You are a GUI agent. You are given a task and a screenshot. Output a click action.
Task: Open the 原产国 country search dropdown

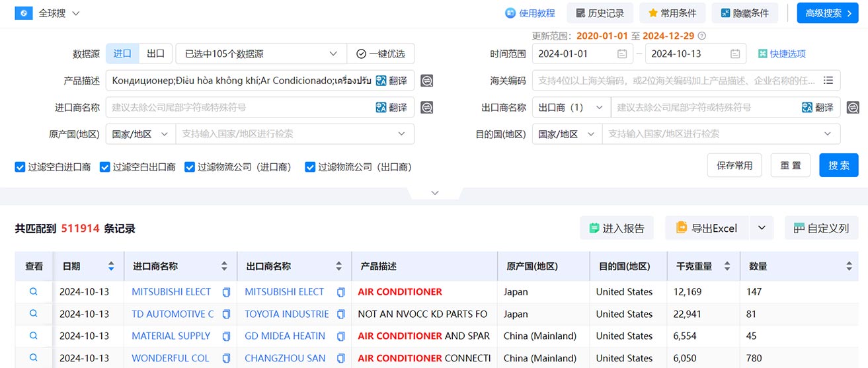pyautogui.click(x=295, y=133)
